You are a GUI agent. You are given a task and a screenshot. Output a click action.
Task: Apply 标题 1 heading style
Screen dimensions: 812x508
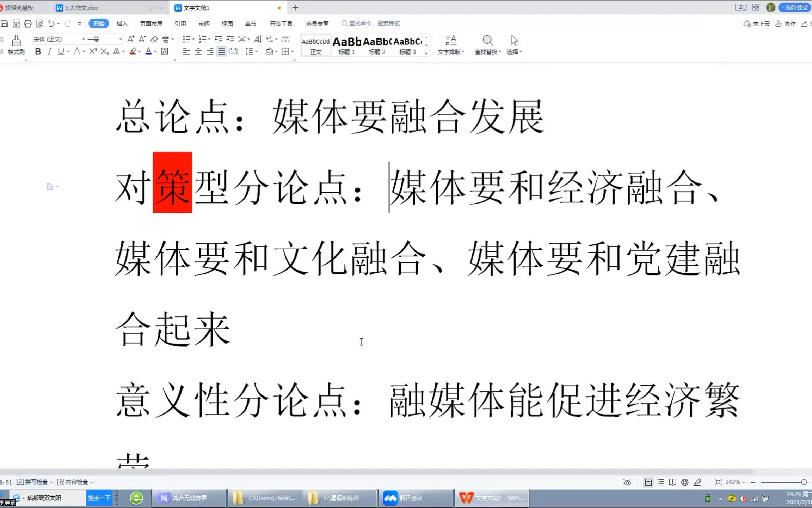pos(347,45)
